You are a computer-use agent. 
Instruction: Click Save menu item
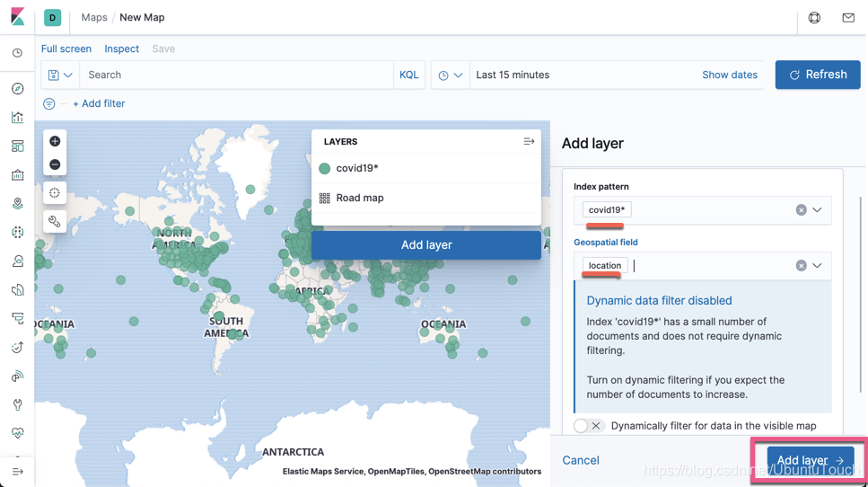tap(163, 49)
